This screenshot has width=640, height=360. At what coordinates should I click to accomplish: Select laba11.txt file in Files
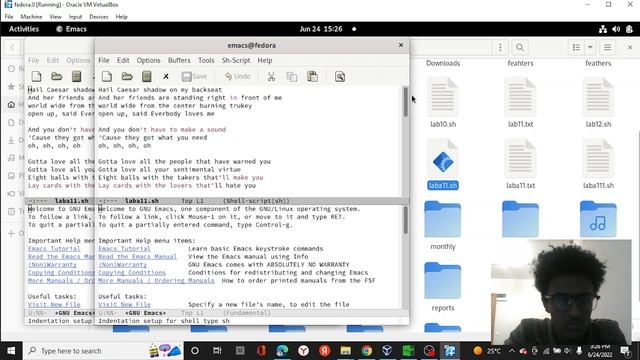click(x=520, y=164)
